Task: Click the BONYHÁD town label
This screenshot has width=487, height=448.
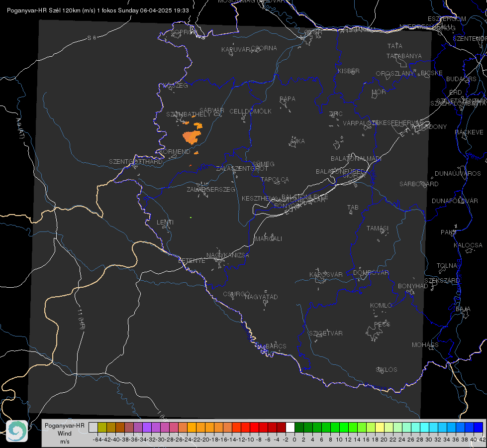Action: [413, 286]
